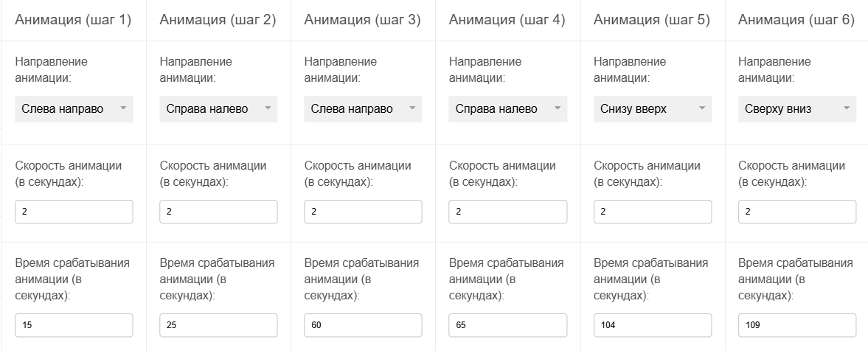868x351 pixels.
Task: Click the step 4 animation speed input
Action: pos(507,212)
